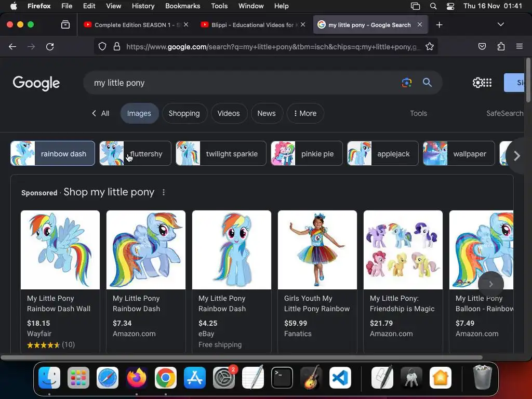This screenshot has width=532, height=399.
Task: Switch to the Videos tab
Action: [229, 113]
